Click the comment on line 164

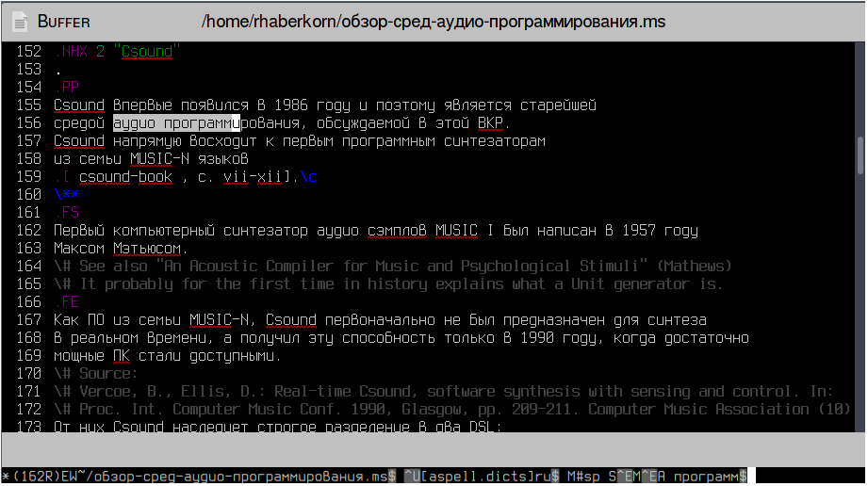tap(392, 267)
